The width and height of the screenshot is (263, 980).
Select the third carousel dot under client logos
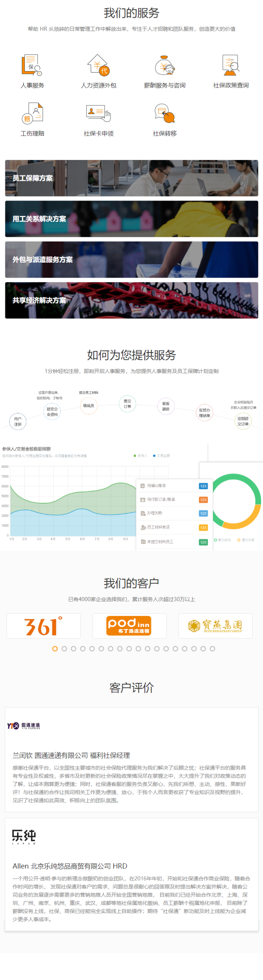pyautogui.click(x=73, y=648)
